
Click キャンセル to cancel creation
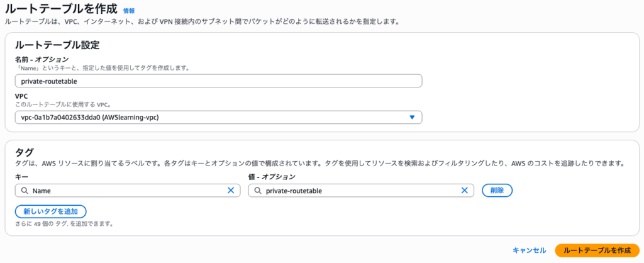(x=529, y=250)
